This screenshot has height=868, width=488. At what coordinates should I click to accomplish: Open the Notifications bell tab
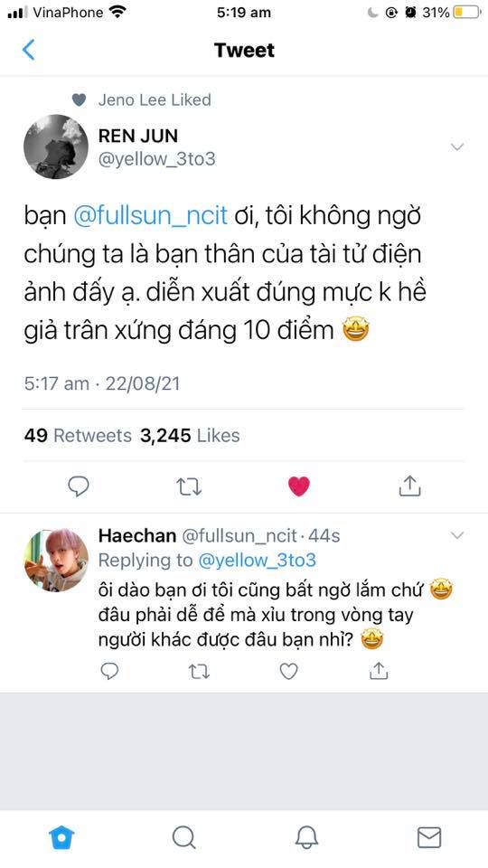(x=306, y=838)
